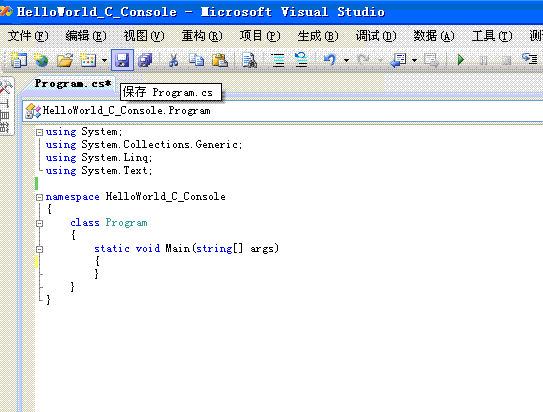Image resolution: width=543 pixels, height=412 pixels.
Task: Click the Navigate Forward icon
Action: pos(431,60)
